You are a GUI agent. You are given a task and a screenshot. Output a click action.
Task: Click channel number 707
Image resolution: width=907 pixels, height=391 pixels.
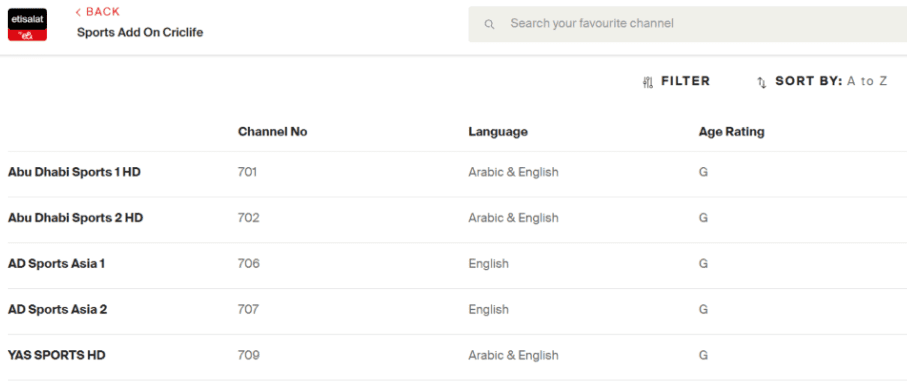point(248,309)
